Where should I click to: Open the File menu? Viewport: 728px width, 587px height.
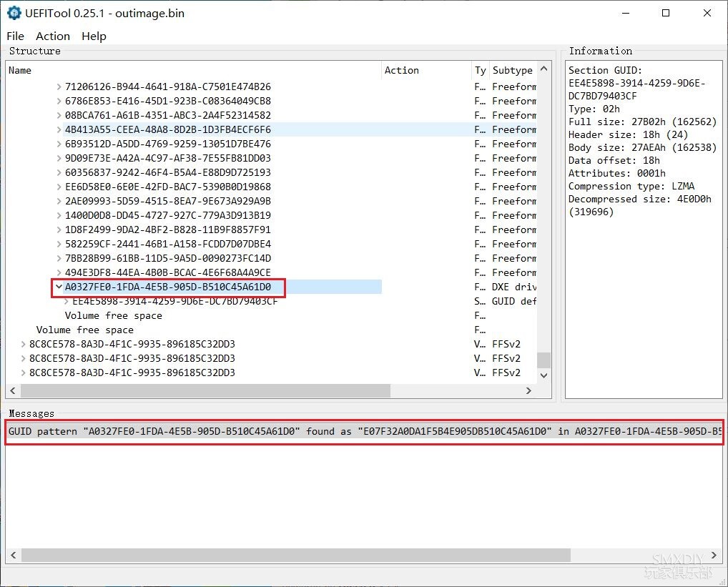(x=15, y=36)
